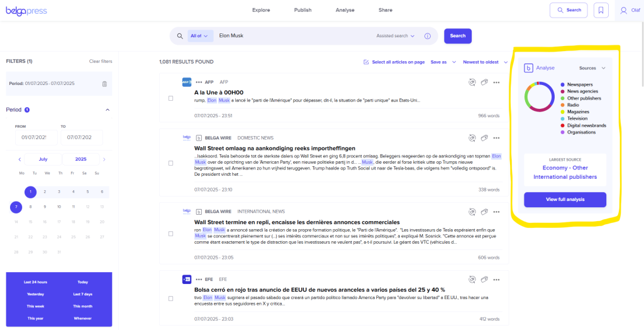
Task: Go to previous month in calendar
Action: click(19, 159)
